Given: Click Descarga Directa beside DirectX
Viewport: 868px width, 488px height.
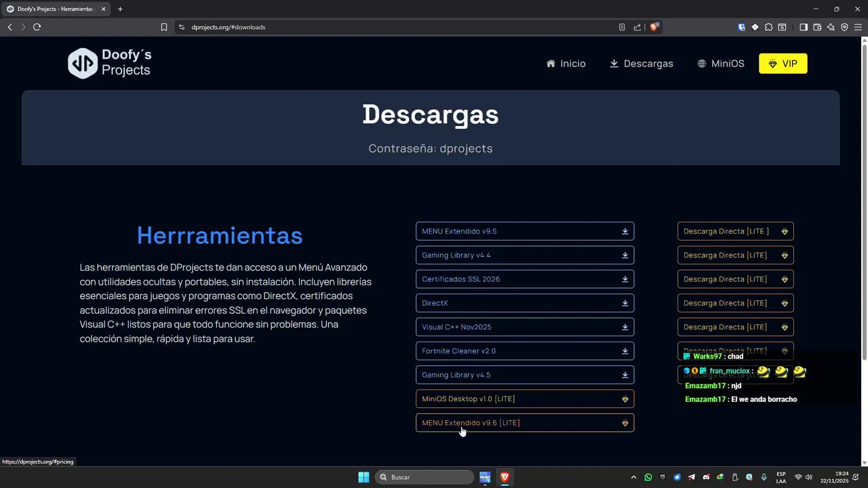Looking at the screenshot, I should point(735,303).
